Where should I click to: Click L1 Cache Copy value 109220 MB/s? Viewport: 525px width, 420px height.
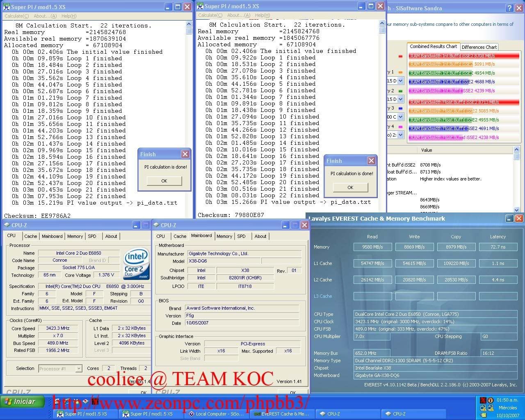click(456, 263)
